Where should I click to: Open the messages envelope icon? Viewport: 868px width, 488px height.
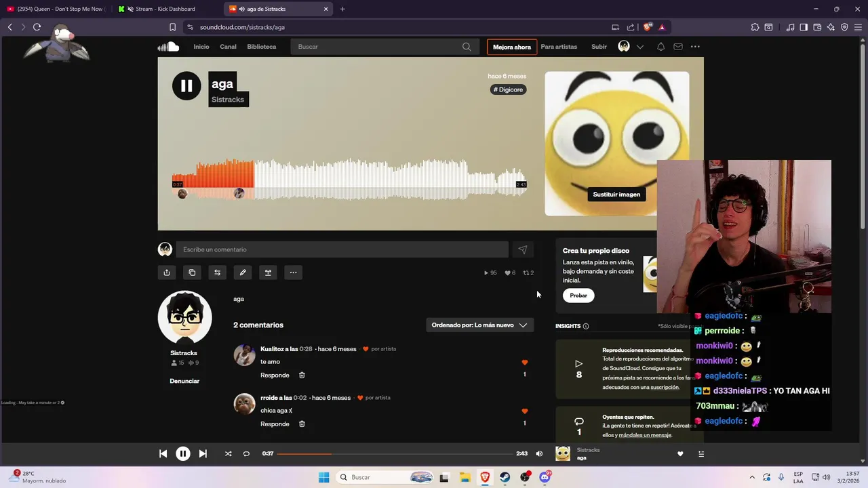678,47
